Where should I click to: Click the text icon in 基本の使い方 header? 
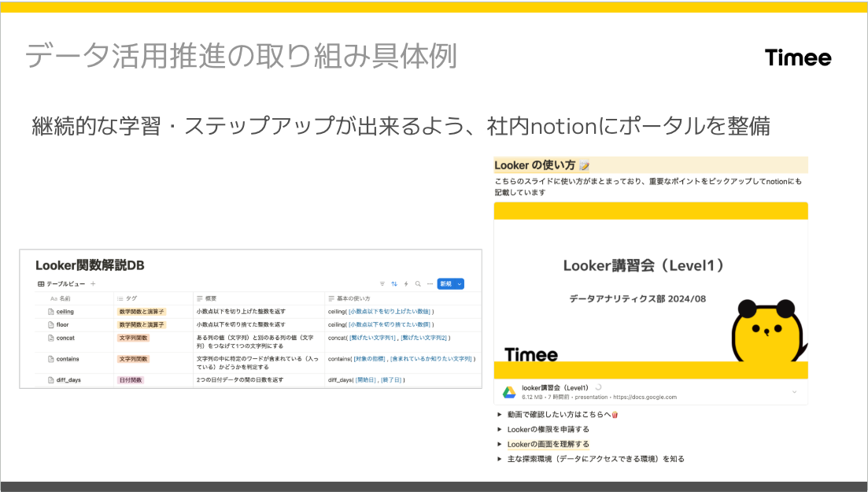(331, 298)
